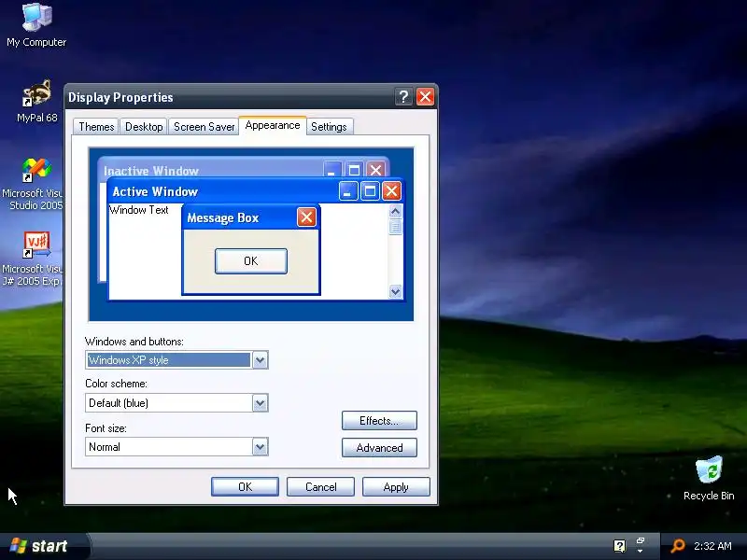Click the orange magnifier tray icon

click(x=678, y=546)
